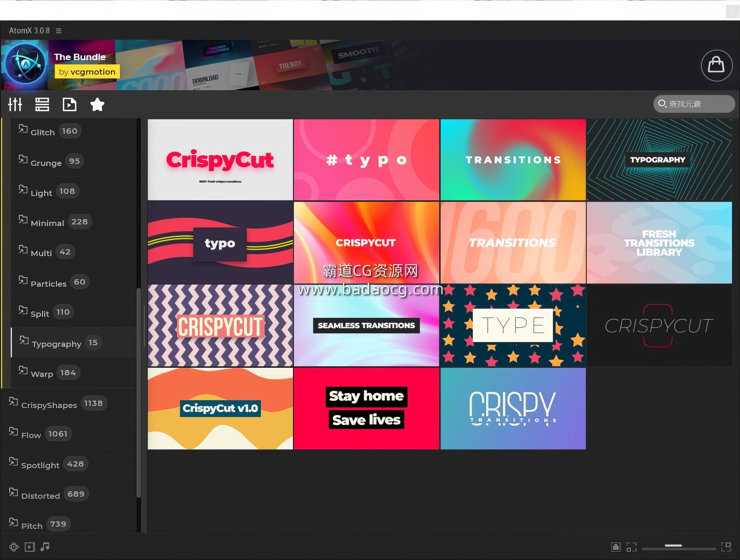Open the Particles category
The image size is (740, 560).
73,282
